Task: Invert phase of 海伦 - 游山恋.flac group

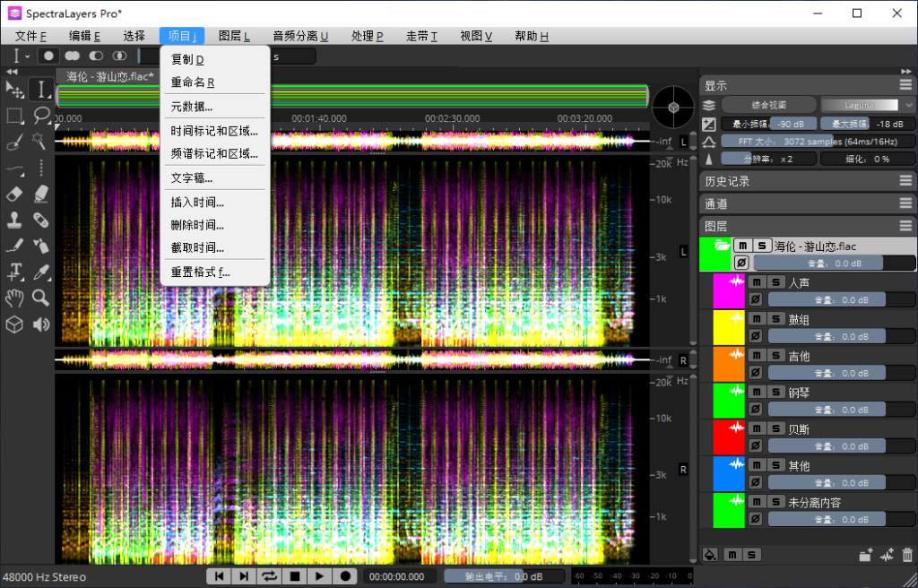Action: (x=741, y=263)
